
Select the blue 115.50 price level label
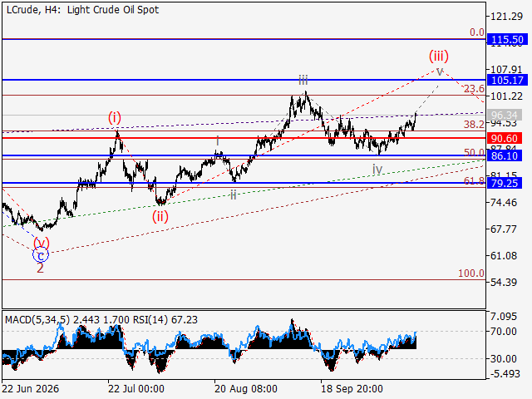coord(507,39)
